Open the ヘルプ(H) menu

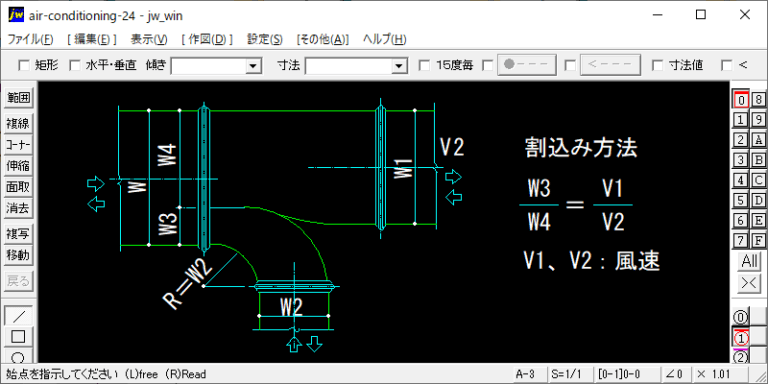(x=384, y=39)
